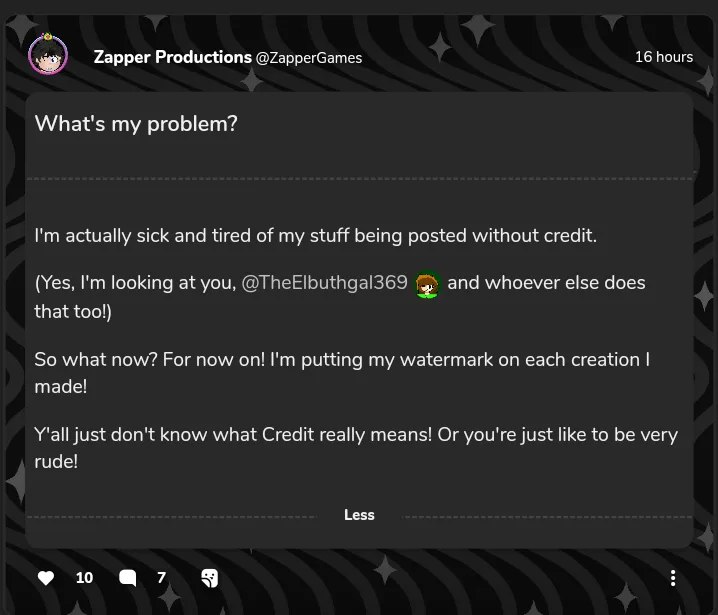Open the Zapper Productions display name
The height and width of the screenshot is (615, 718).
coord(172,57)
